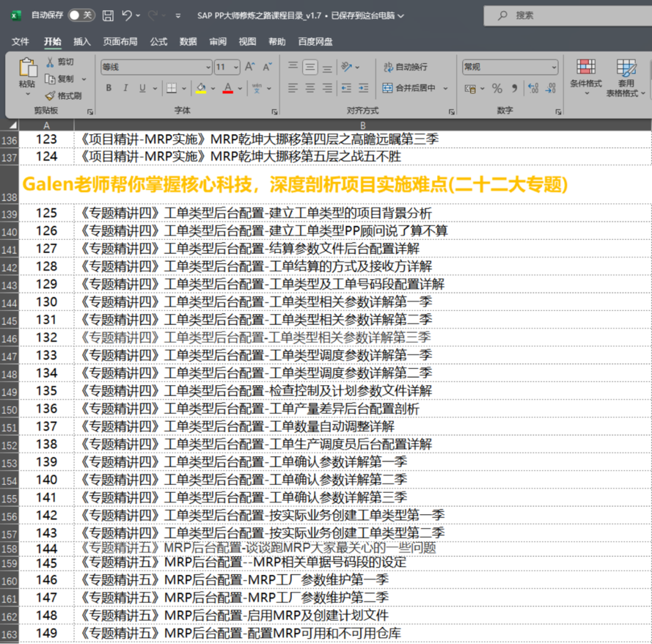The width and height of the screenshot is (652, 644).
Task: Expand the borders style dropdown arrow
Action: click(x=184, y=89)
